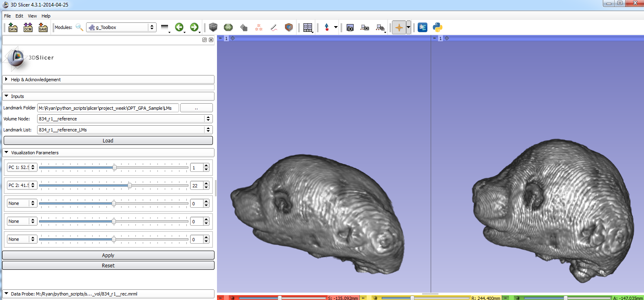Click the Load Data toolbar icon
This screenshot has width=644, height=300.
(x=13, y=27)
